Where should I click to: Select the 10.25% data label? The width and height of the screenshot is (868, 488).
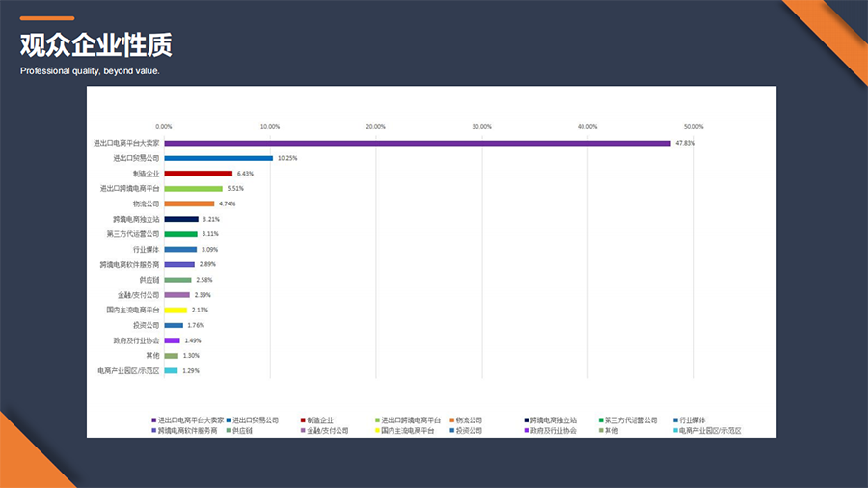pos(287,158)
